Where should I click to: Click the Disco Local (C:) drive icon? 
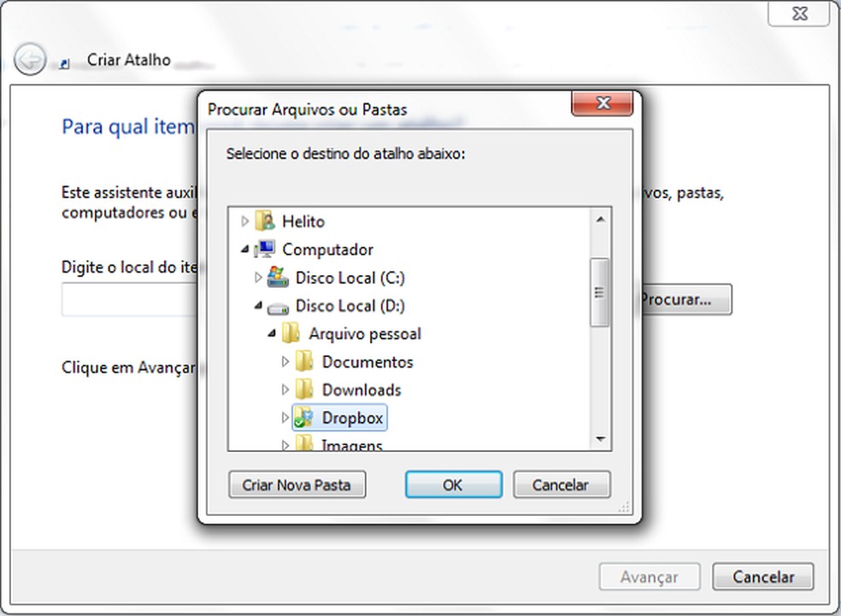pos(278,277)
